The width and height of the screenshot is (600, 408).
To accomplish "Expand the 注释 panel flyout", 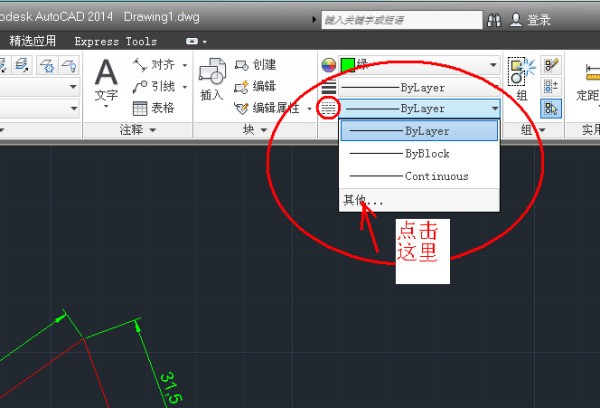I will 139,131.
